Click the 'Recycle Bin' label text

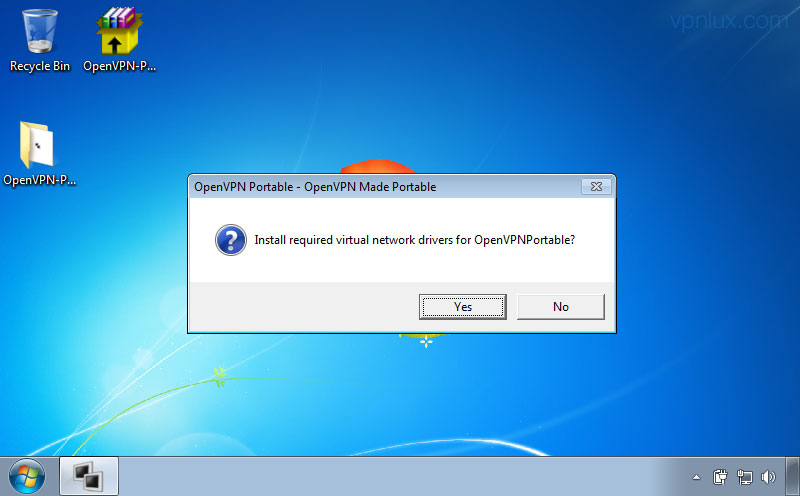coord(40,66)
